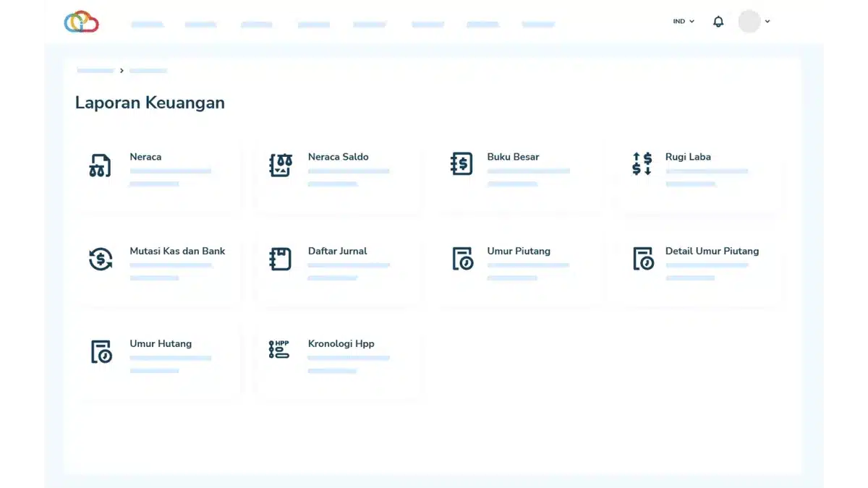Open the Mutasi Kas dan Bank title
This screenshot has height=488, width=868.
[177, 251]
